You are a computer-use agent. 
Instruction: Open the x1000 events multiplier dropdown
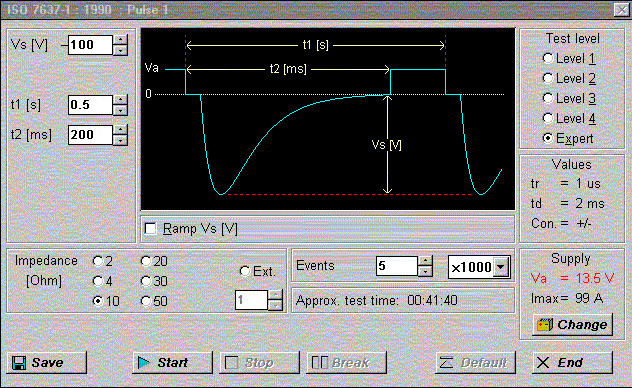click(501, 267)
